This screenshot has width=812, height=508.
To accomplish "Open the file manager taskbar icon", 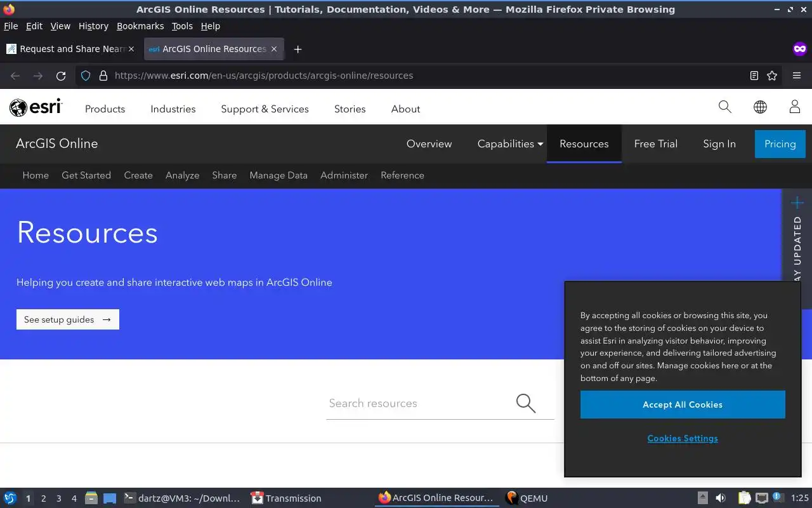I will (x=91, y=498).
